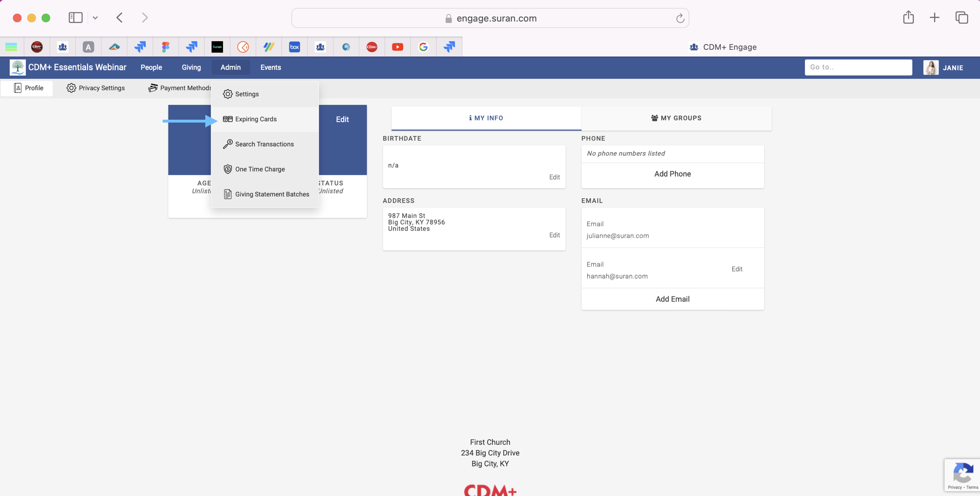Open Privacy Settings tab
The image size is (980, 496).
(x=96, y=88)
